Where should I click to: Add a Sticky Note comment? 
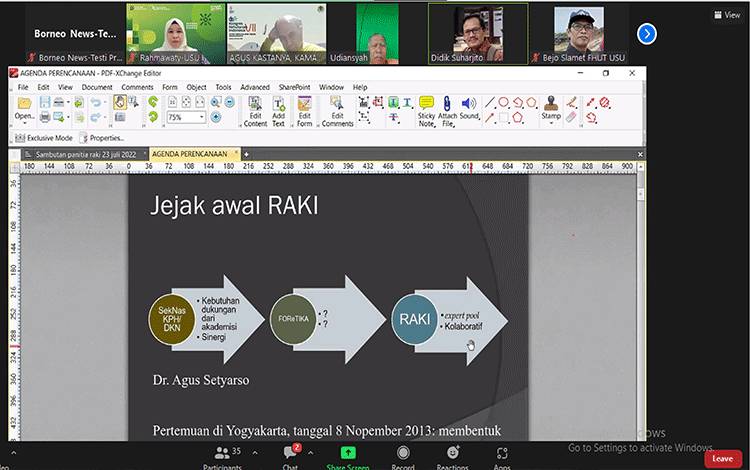point(426,111)
